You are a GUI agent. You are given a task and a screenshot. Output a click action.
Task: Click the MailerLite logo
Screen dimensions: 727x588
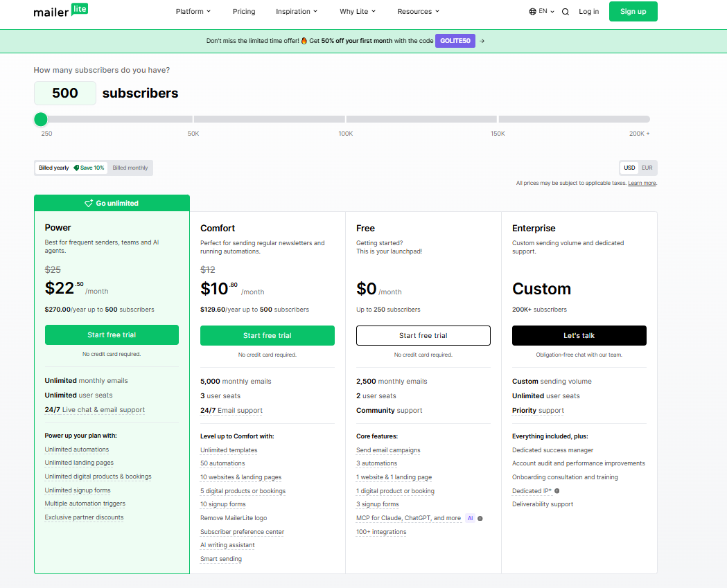[61, 10]
